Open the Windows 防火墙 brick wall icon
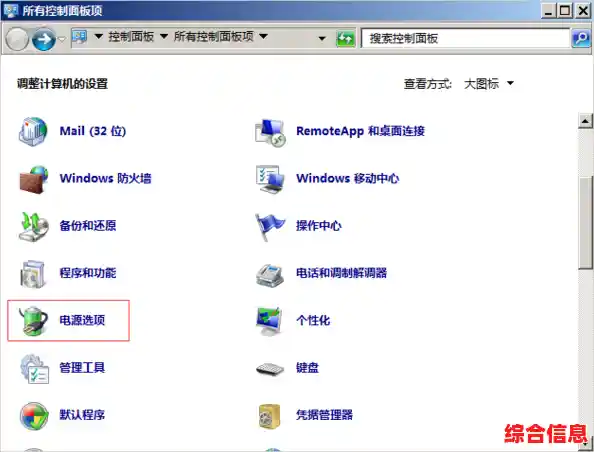Image resolution: width=594 pixels, height=452 pixels. [x=33, y=179]
